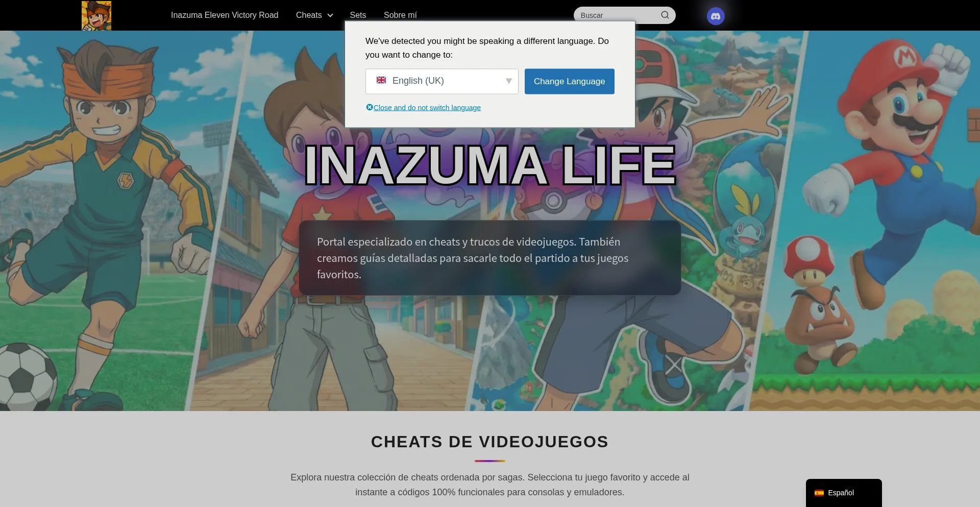This screenshot has height=507, width=980.
Task: Open the Discord server icon
Action: 716,16
